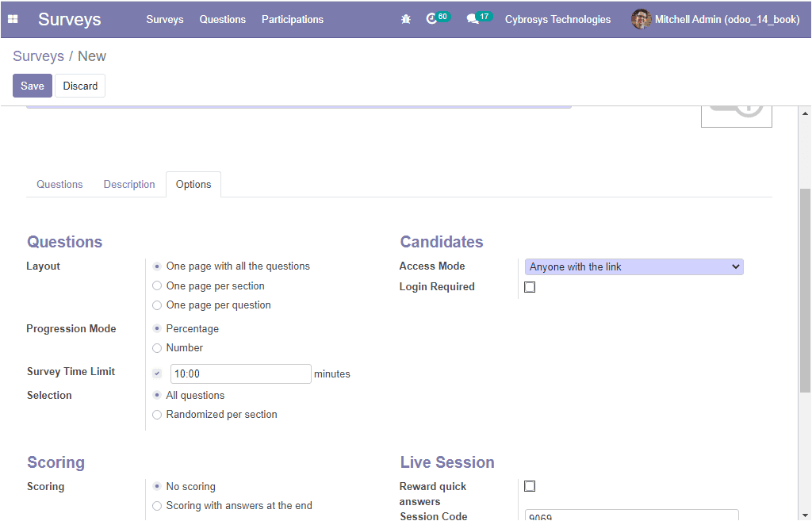Click the Candidates section heading

[x=442, y=242]
